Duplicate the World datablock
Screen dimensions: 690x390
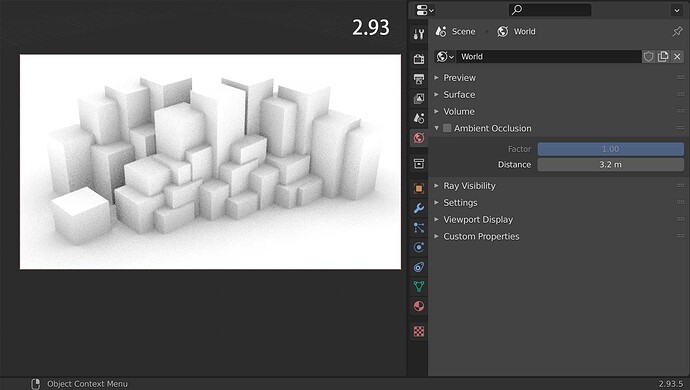point(663,56)
